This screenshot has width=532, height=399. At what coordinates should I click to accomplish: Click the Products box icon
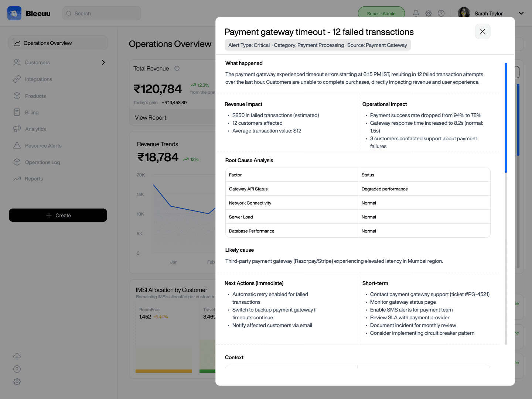coord(17,96)
